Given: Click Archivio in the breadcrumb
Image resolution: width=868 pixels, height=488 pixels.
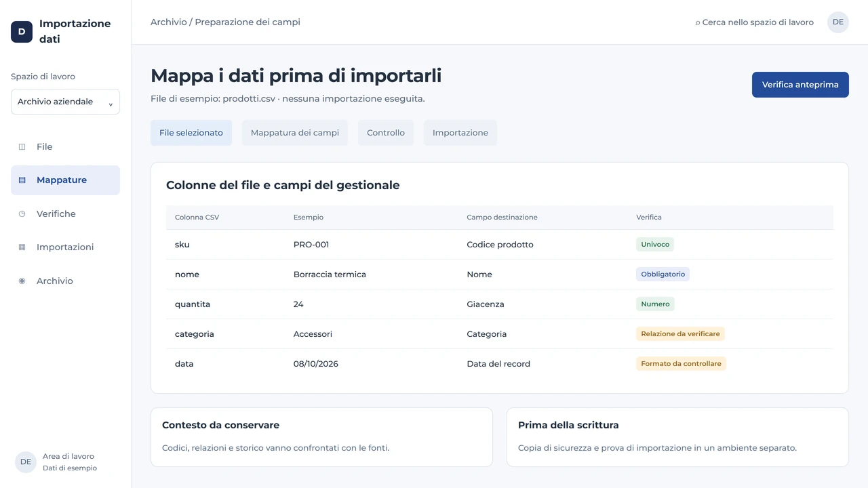Looking at the screenshot, I should (x=169, y=22).
